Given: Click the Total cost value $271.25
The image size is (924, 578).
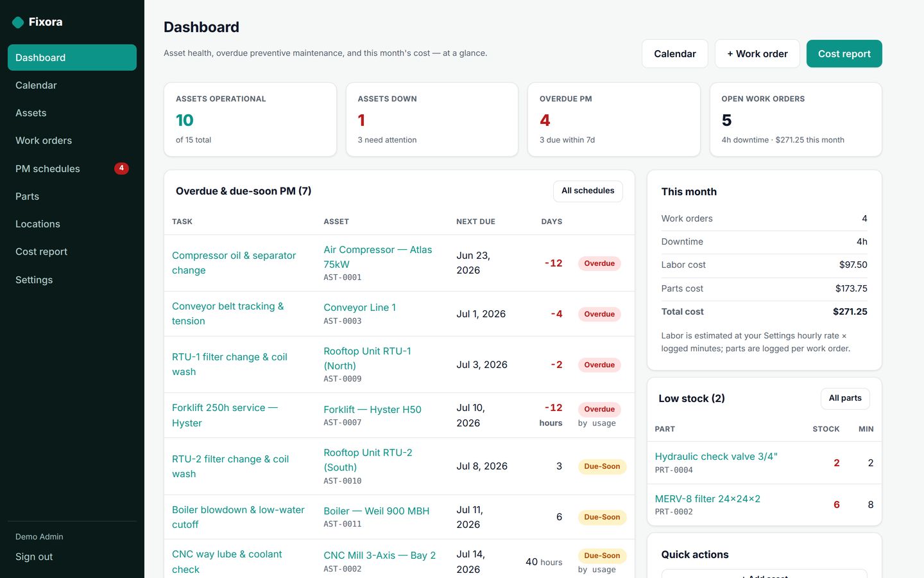Looking at the screenshot, I should [x=850, y=311].
